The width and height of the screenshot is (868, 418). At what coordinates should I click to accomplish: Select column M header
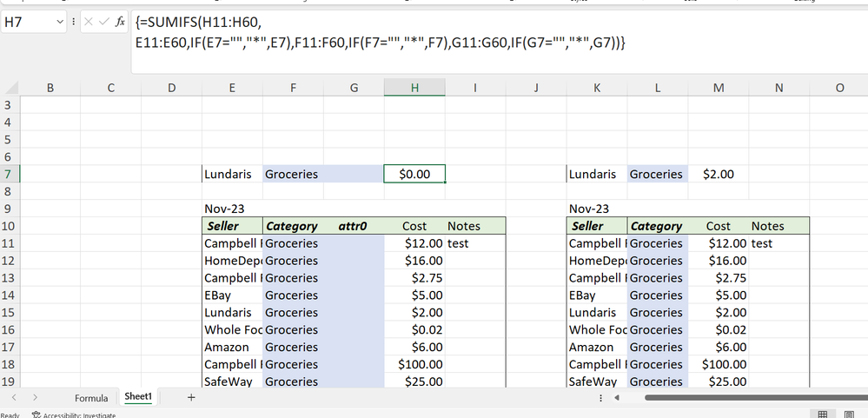click(x=719, y=88)
